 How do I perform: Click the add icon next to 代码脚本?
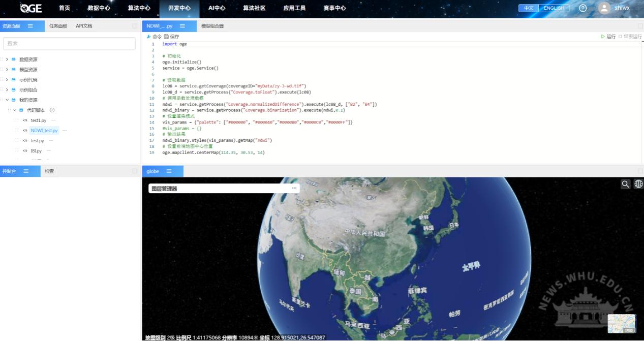tap(52, 110)
